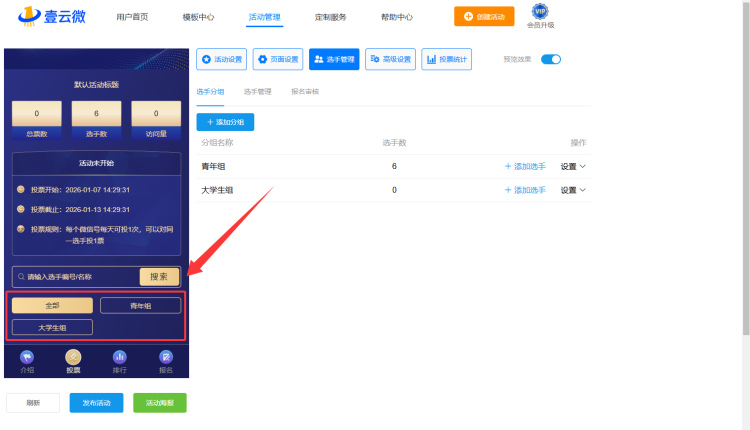This screenshot has width=750, height=430.
Task: Click 添加选手 link for 青年组
Action: [x=525, y=166]
